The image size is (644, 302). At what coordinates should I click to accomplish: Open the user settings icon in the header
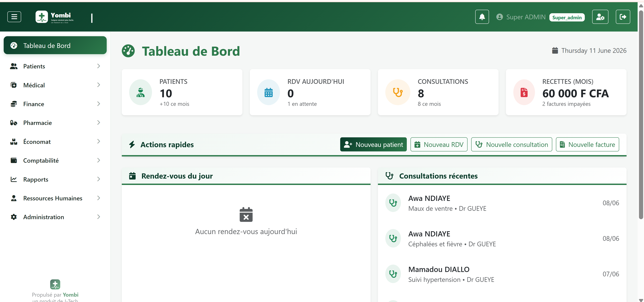(600, 17)
